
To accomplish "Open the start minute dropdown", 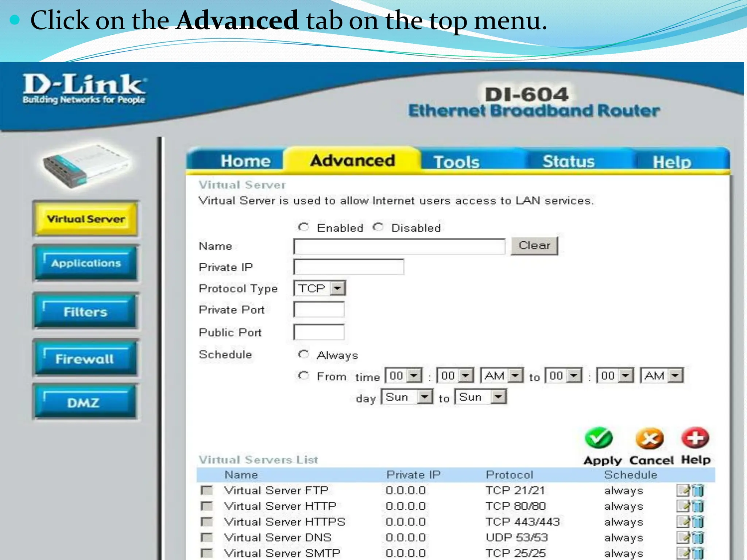I will point(456,375).
